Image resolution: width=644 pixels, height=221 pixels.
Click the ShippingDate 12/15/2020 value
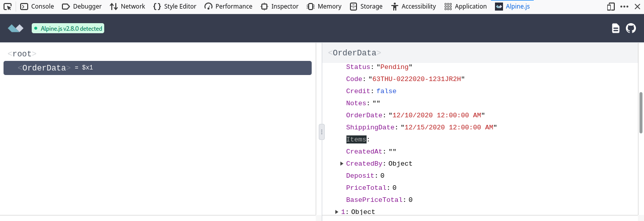click(x=449, y=127)
